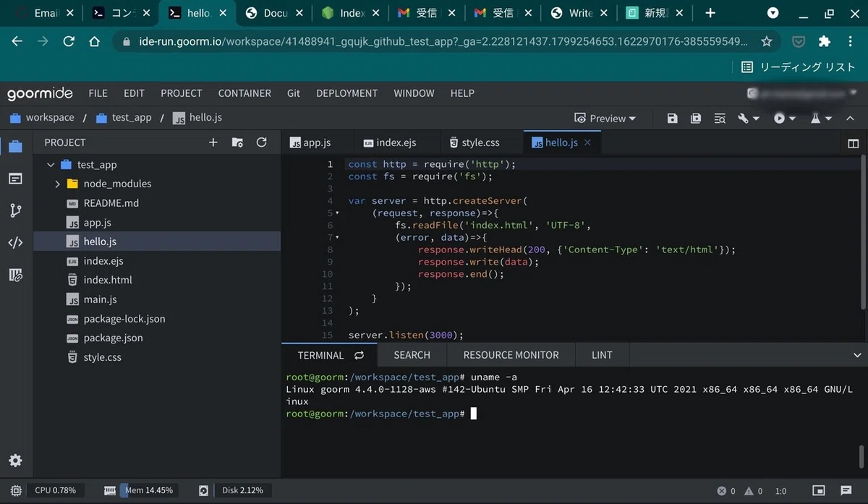Open the Git branch icon in the sidebar
Image resolution: width=868 pixels, height=504 pixels.
[15, 210]
